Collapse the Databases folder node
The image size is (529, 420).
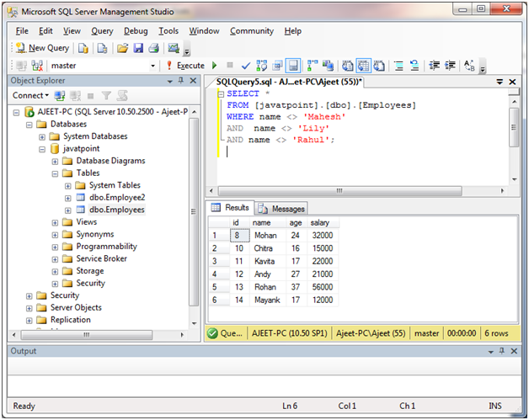tap(29, 125)
